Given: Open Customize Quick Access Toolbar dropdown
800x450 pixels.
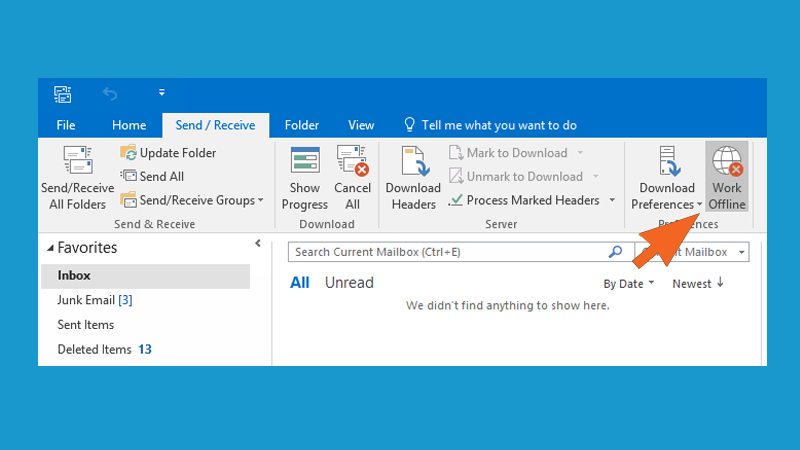Looking at the screenshot, I should coord(161,92).
